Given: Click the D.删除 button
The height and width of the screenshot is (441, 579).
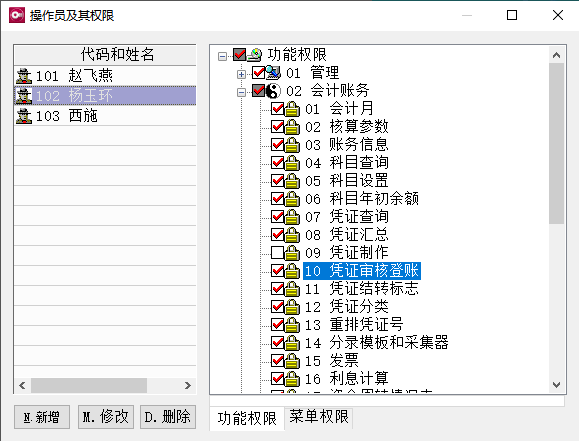Looking at the screenshot, I should (x=168, y=417).
